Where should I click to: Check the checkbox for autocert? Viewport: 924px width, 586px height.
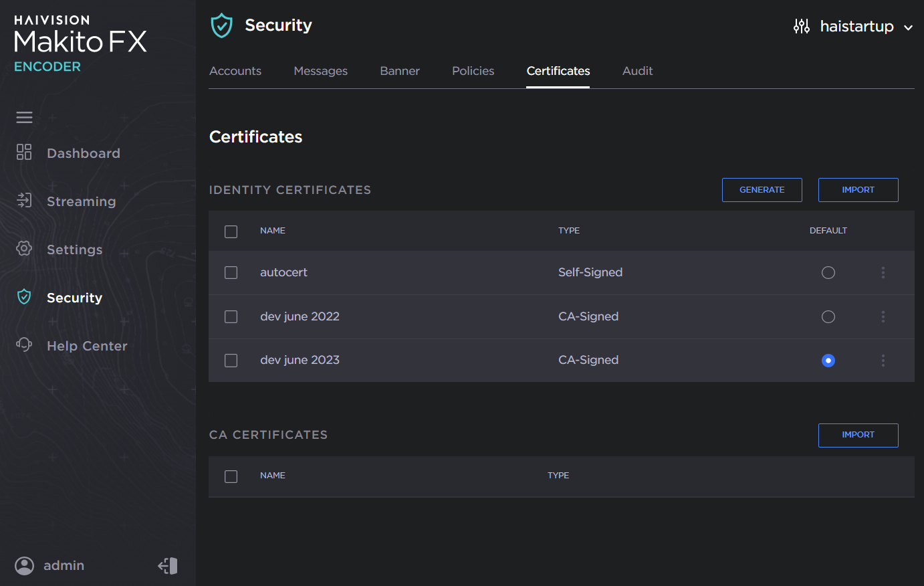coord(231,272)
